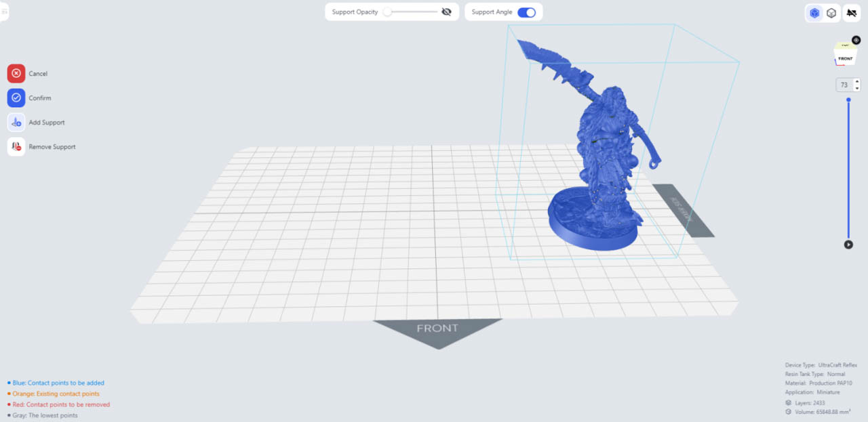Decrease layer number with down arrow
The height and width of the screenshot is (422, 868).
[857, 88]
